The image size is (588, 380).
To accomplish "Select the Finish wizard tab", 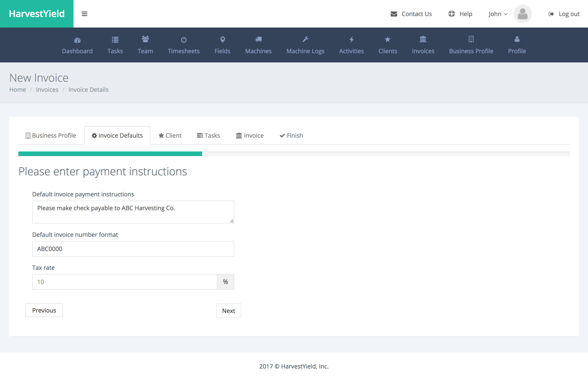I will coord(291,135).
